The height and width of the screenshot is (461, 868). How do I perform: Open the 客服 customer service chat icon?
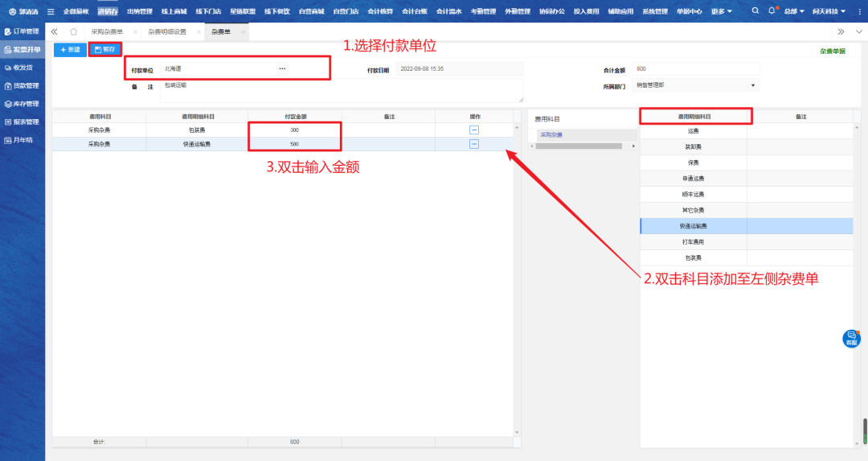851,338
